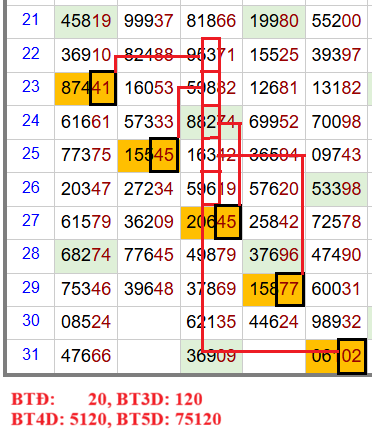This screenshot has width=372, height=438.
Task: Select the entry 20347
Action: tap(86, 189)
